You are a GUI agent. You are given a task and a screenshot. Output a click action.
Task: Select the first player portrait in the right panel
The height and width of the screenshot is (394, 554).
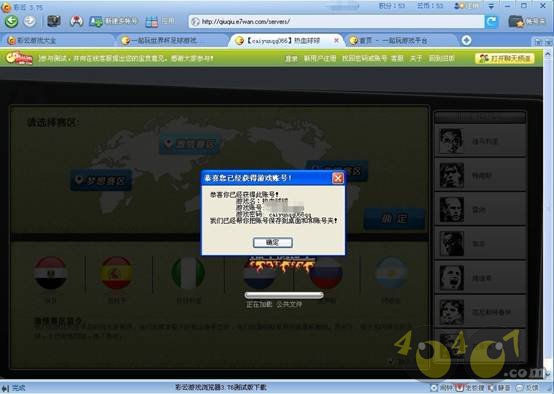451,141
